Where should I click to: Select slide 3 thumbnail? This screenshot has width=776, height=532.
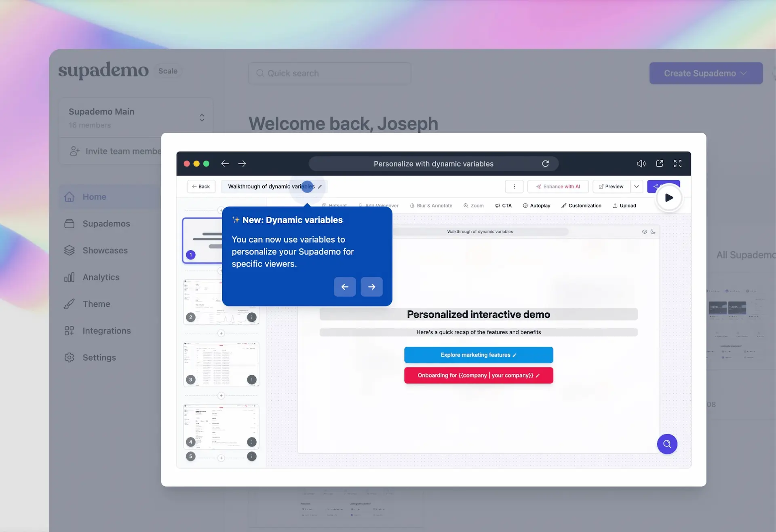point(221,364)
